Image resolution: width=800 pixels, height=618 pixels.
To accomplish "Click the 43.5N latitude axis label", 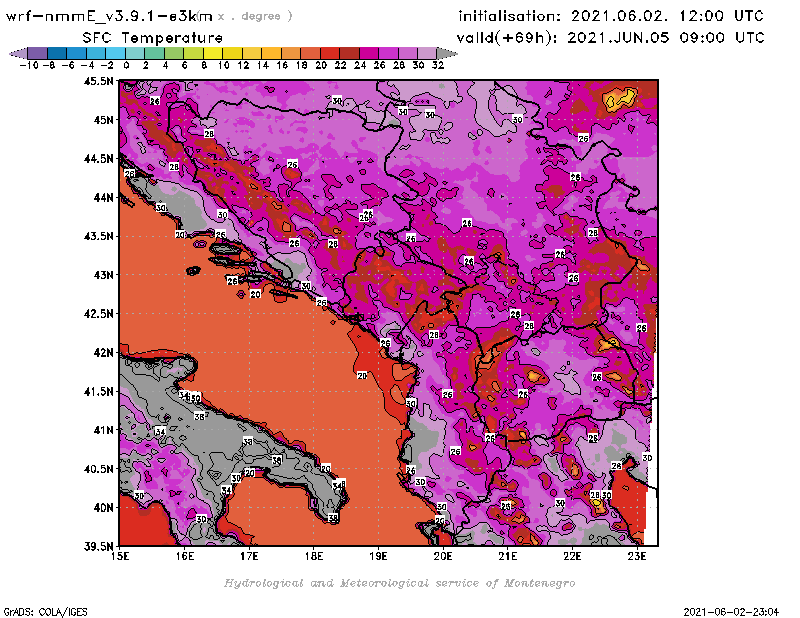I will [x=98, y=236].
